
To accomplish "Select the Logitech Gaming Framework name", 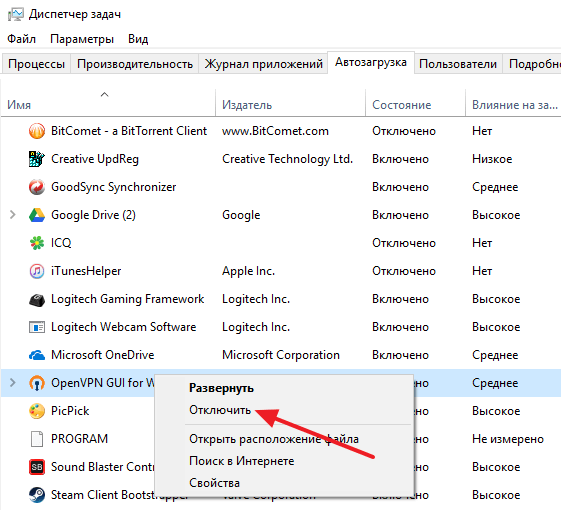I will pyautogui.click(x=127, y=299).
